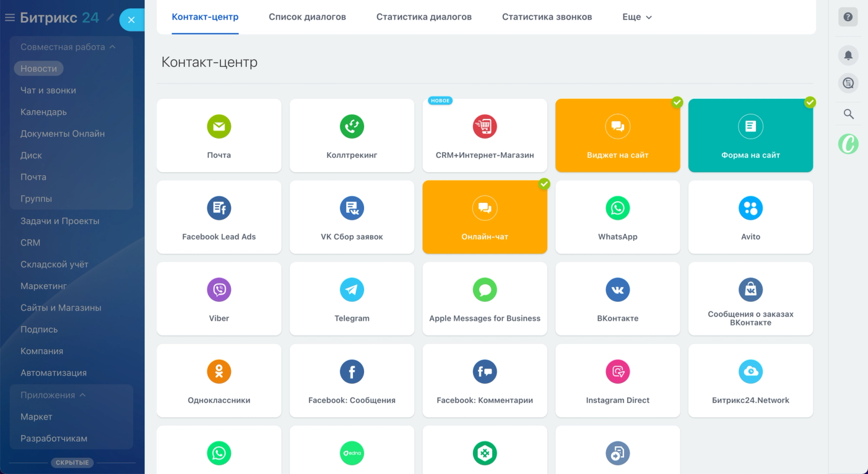Viewport: 868px width, 474px height.
Task: Open Разработчикам in the sidebar
Action: 54,438
